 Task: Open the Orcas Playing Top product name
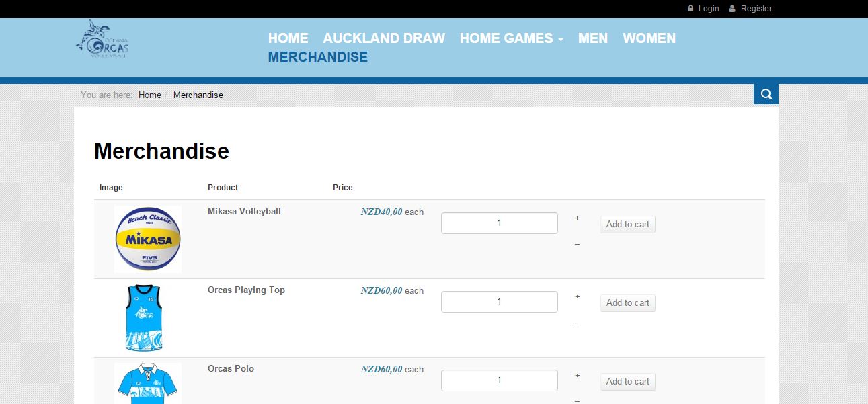click(x=246, y=290)
